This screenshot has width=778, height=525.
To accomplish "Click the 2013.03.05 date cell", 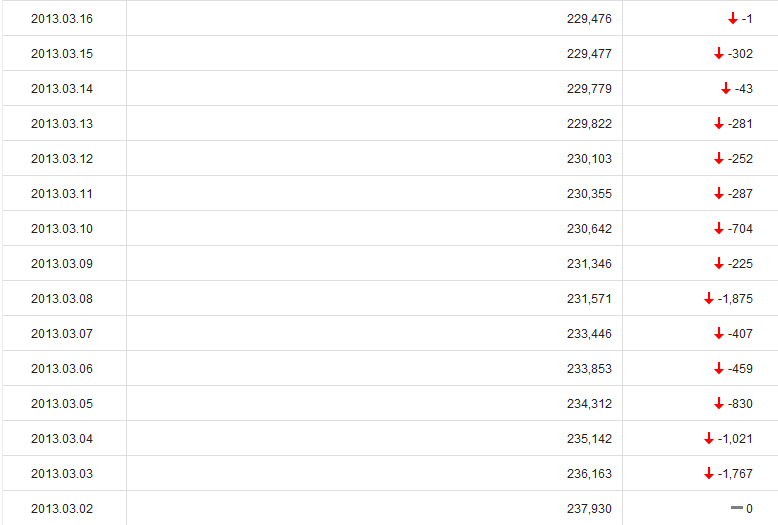I will (x=62, y=404).
